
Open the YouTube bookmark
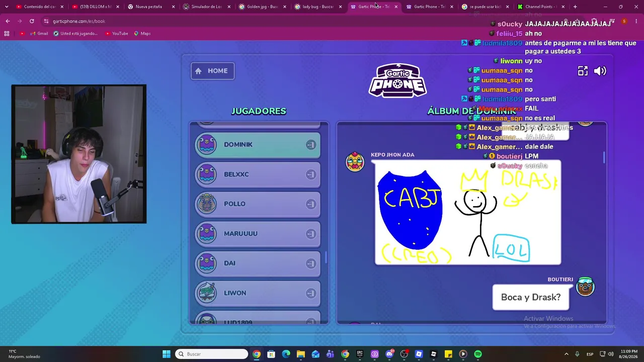(x=117, y=34)
